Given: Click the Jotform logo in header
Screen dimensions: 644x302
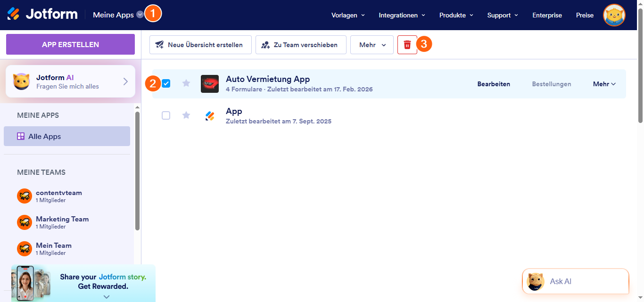Looking at the screenshot, I should (x=42, y=15).
